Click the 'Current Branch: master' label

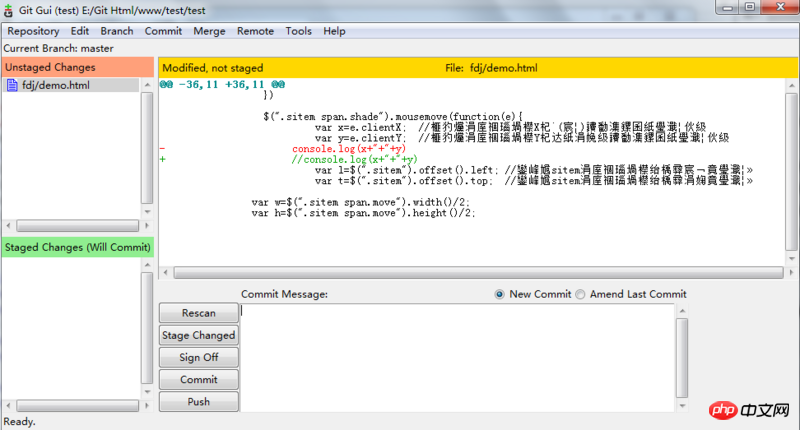(59, 48)
